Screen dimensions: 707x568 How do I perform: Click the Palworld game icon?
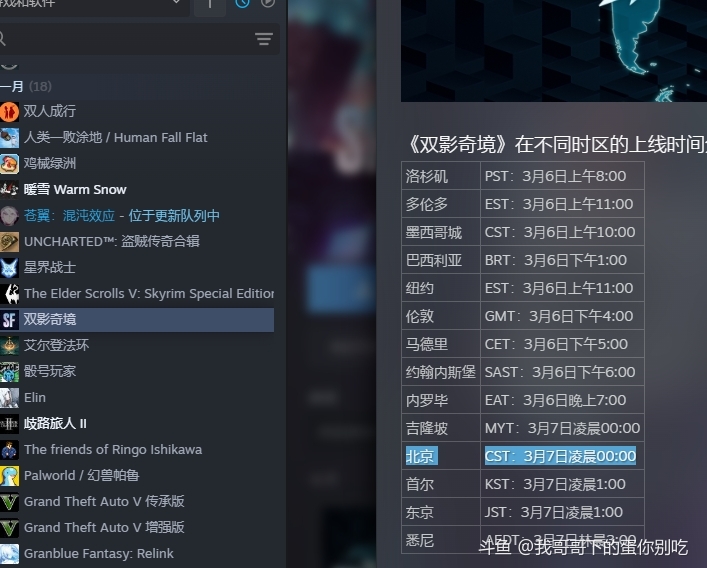coord(9,475)
